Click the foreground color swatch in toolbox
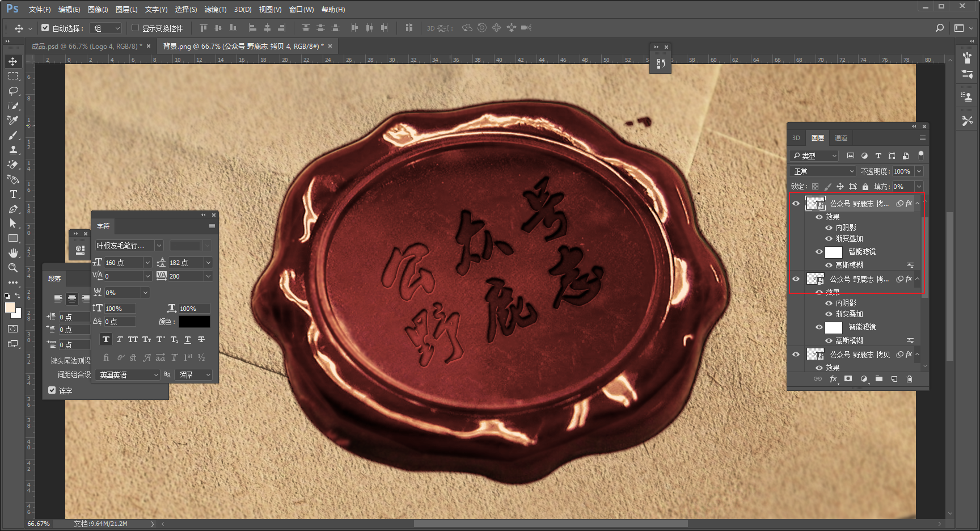The width and height of the screenshot is (980, 531). tap(10, 307)
